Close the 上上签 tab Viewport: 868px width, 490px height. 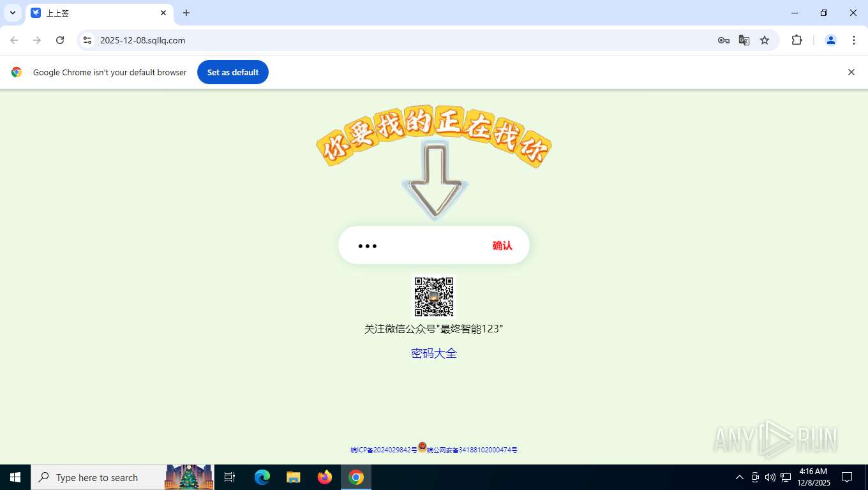163,13
